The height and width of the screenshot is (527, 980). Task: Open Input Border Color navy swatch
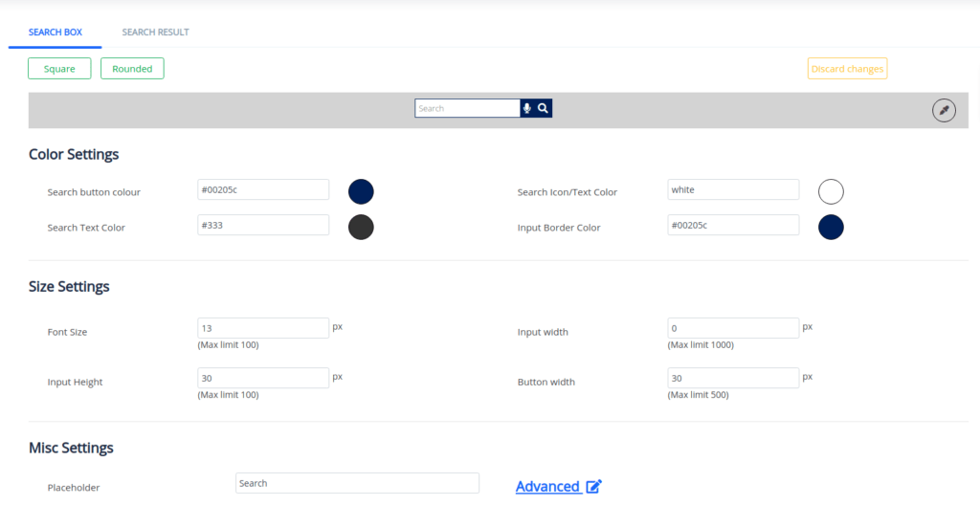831,228
